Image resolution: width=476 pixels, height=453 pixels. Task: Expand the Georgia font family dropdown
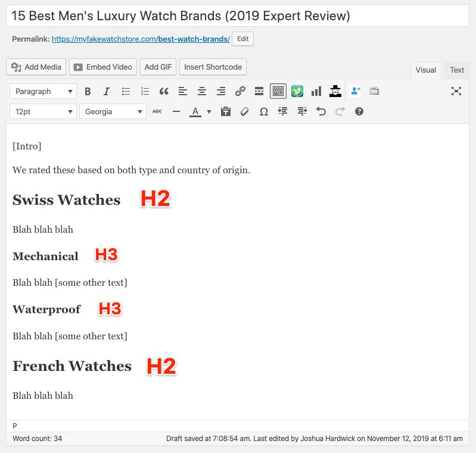(113, 112)
